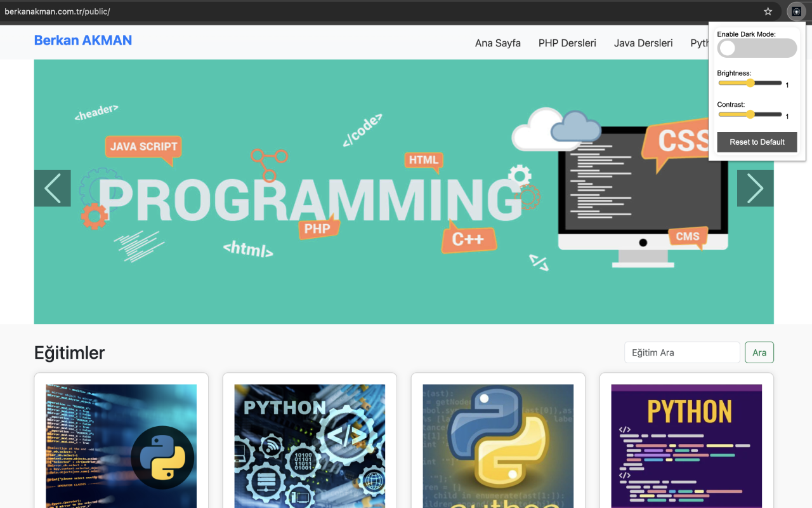Open the purple PYTHON course thumbnail
Screen dimensions: 812x508
pos(686,446)
